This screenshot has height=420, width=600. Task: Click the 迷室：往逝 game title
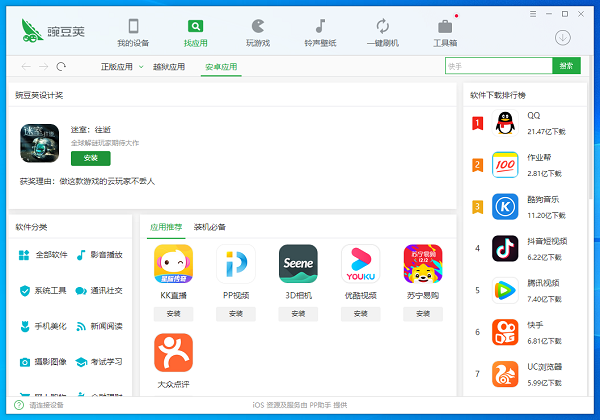pos(91,130)
